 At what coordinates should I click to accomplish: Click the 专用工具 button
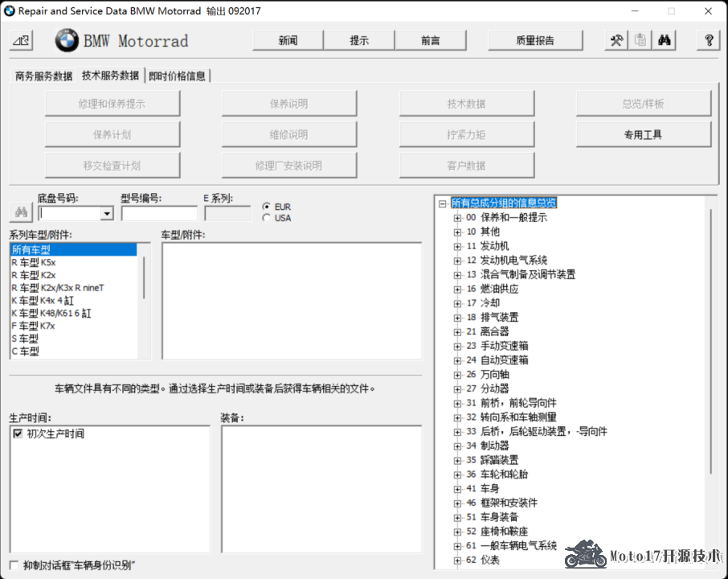click(x=644, y=135)
